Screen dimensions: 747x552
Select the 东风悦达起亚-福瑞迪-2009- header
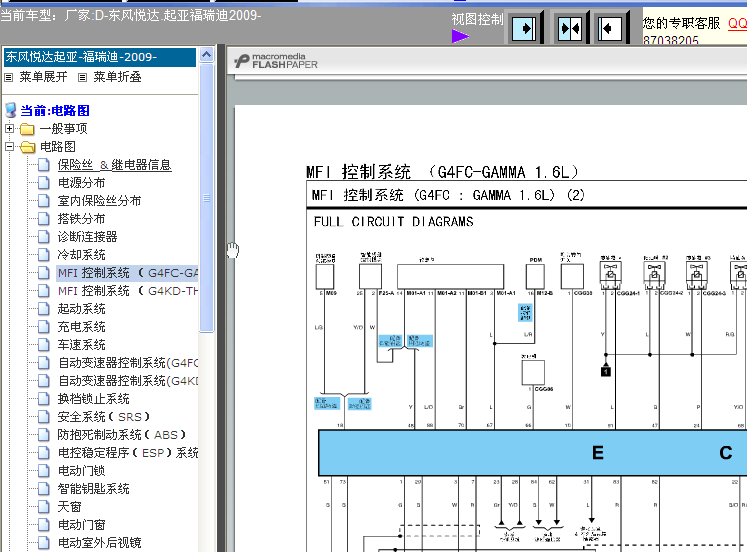coord(100,57)
